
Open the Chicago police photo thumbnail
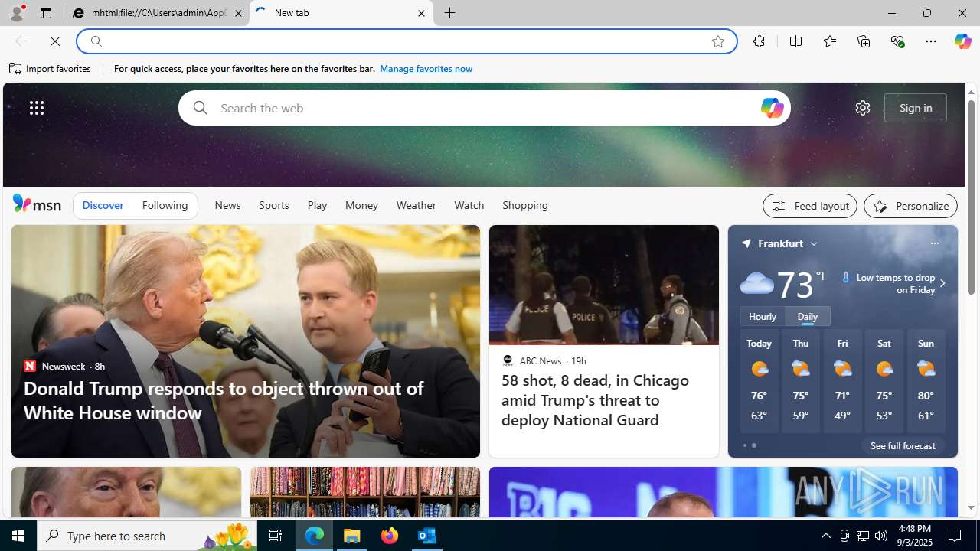point(604,285)
